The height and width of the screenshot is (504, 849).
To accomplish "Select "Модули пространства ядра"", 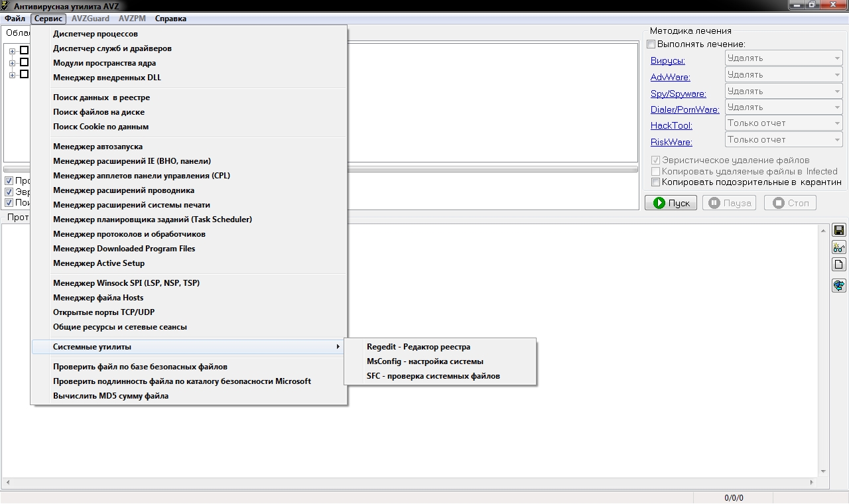I will [189, 63].
